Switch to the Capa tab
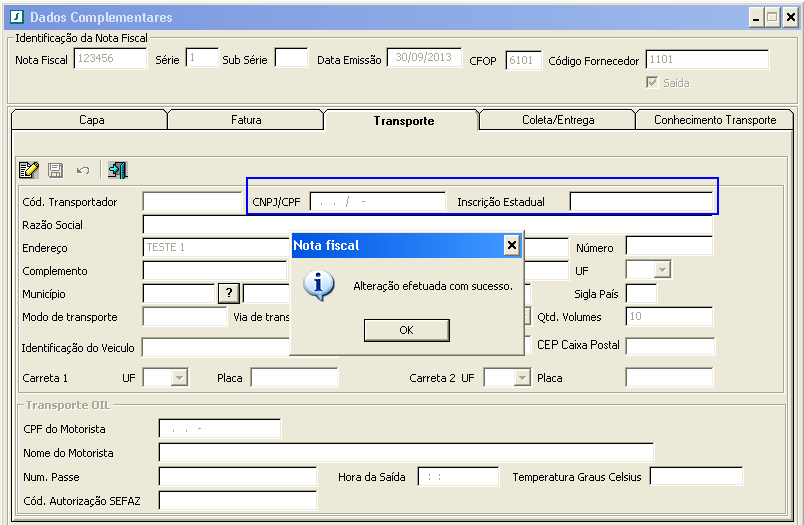 [x=91, y=120]
